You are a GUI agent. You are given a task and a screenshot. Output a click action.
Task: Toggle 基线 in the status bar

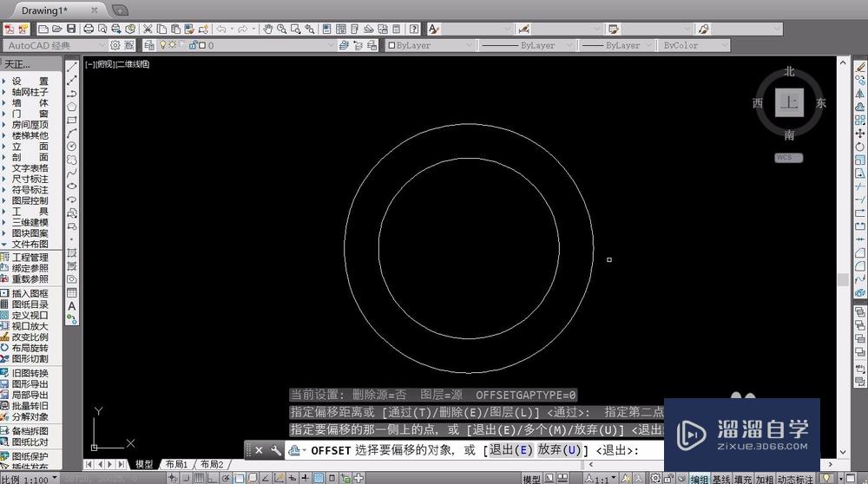[721, 479]
